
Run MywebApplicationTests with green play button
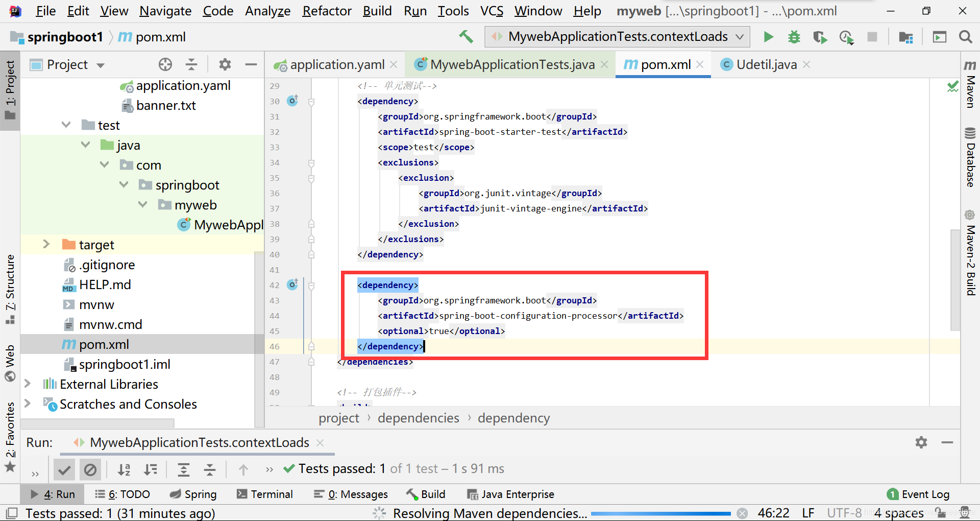coord(768,37)
